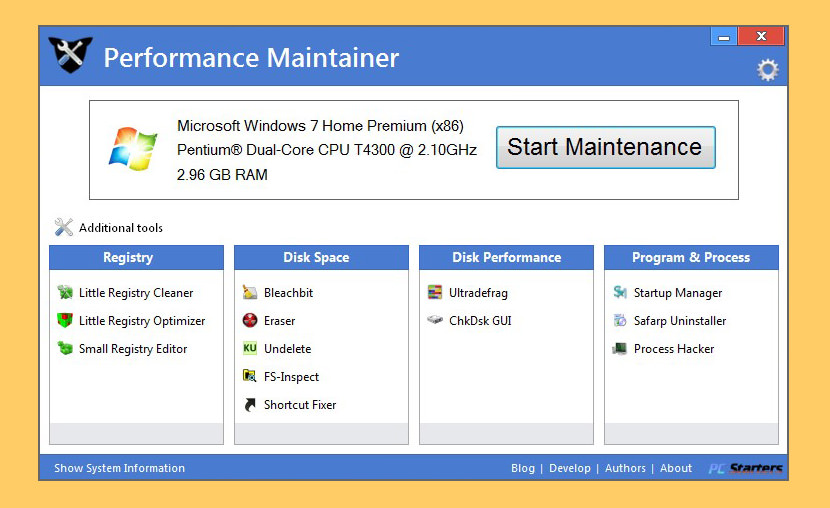
Task: Minimize the Performance Maintainer window
Action: pyautogui.click(x=724, y=37)
